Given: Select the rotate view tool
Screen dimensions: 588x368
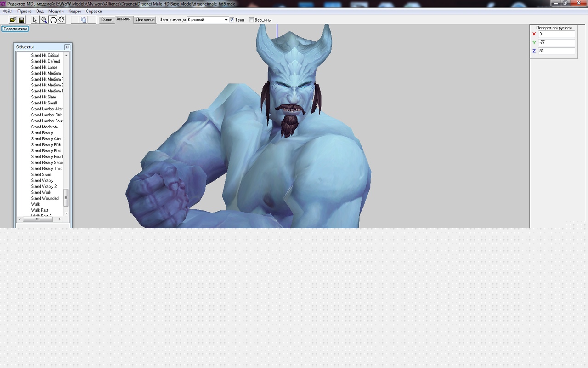Looking at the screenshot, I should click(x=53, y=20).
